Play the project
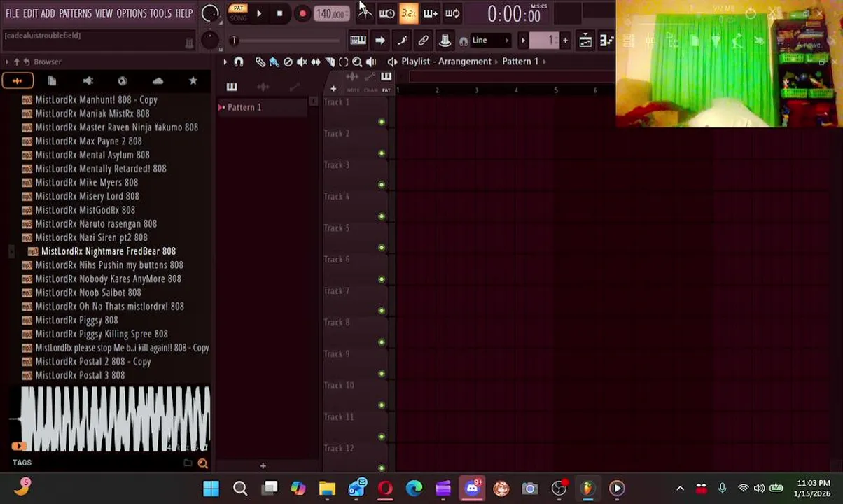Viewport: 843px width, 504px height. tap(258, 13)
